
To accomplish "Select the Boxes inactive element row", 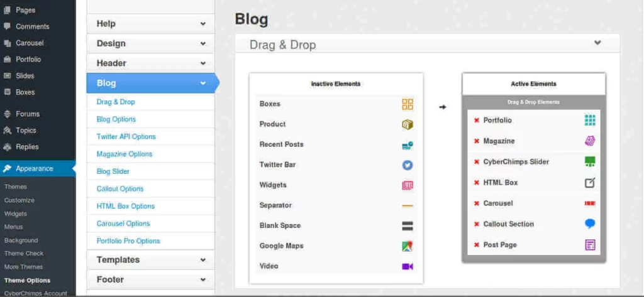I will pos(336,104).
